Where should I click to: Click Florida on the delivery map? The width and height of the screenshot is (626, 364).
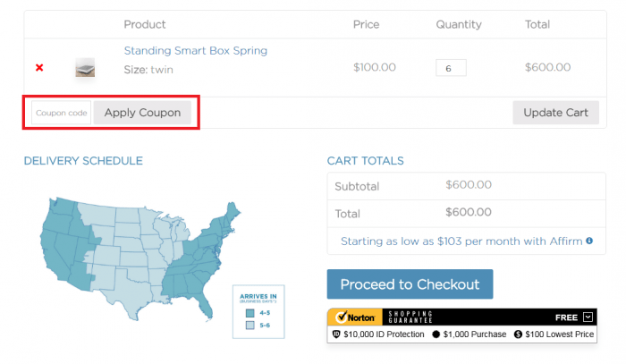tap(207, 309)
